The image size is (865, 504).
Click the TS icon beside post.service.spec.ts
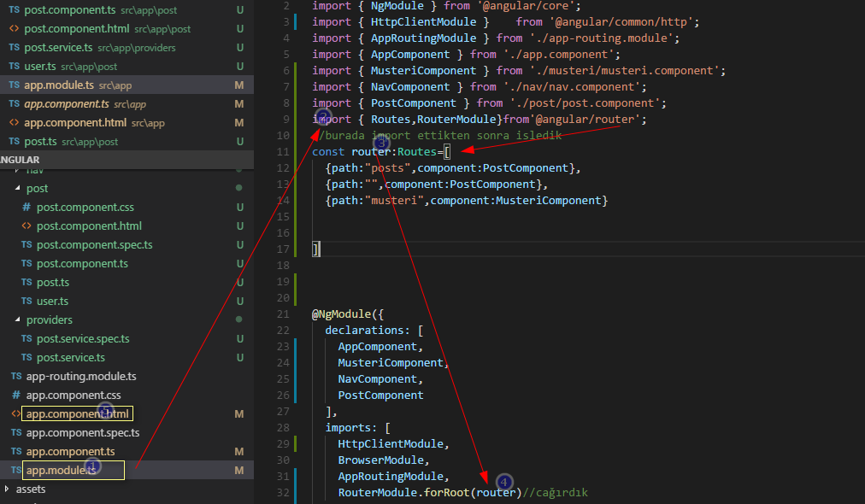[26, 338]
